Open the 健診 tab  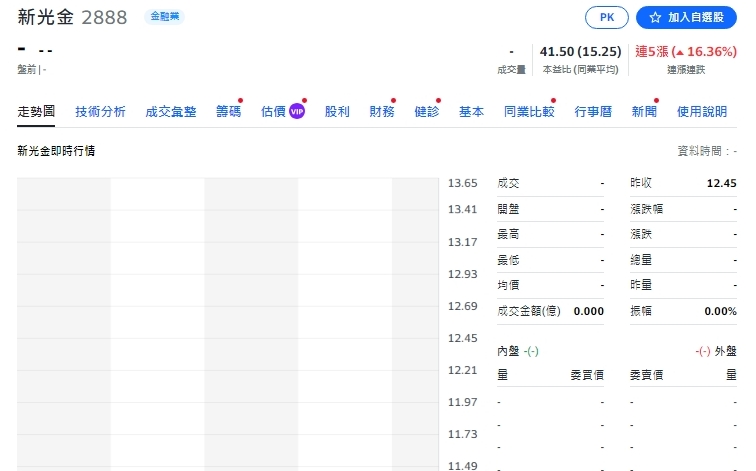[x=427, y=112]
